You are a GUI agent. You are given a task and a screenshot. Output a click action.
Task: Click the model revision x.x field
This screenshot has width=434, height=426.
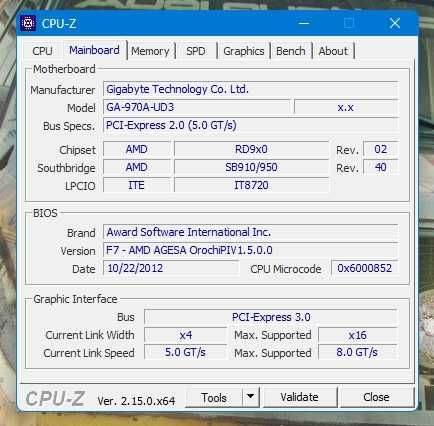click(346, 107)
